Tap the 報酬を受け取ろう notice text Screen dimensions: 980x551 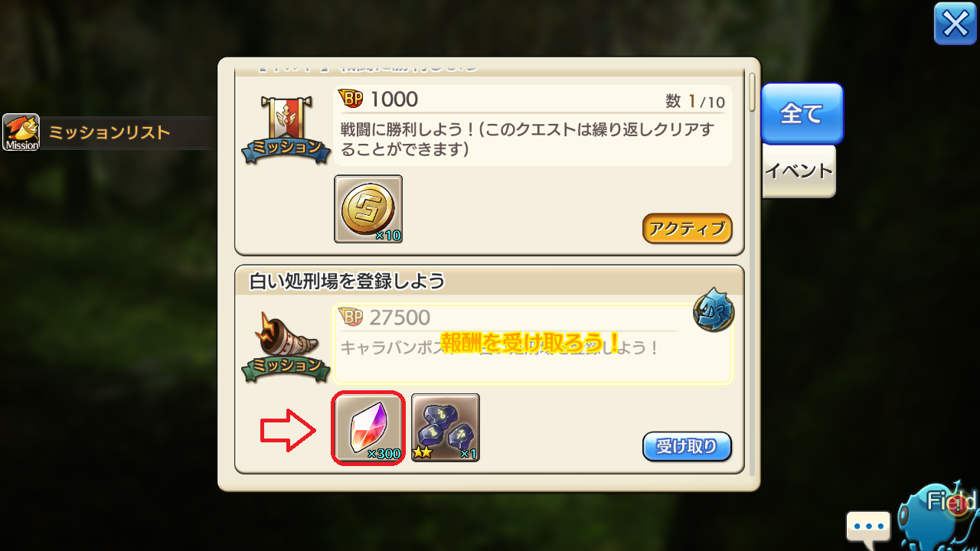tap(530, 341)
